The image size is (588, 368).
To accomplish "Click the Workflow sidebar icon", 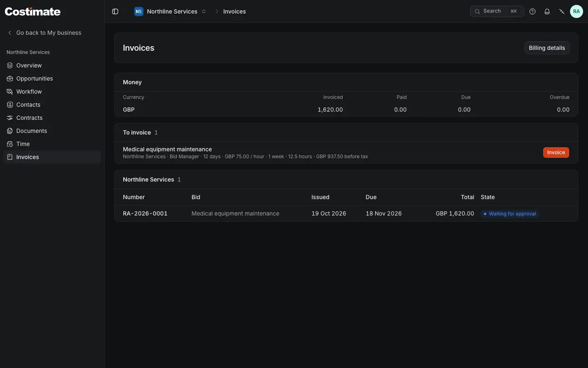I will pyautogui.click(x=10, y=92).
